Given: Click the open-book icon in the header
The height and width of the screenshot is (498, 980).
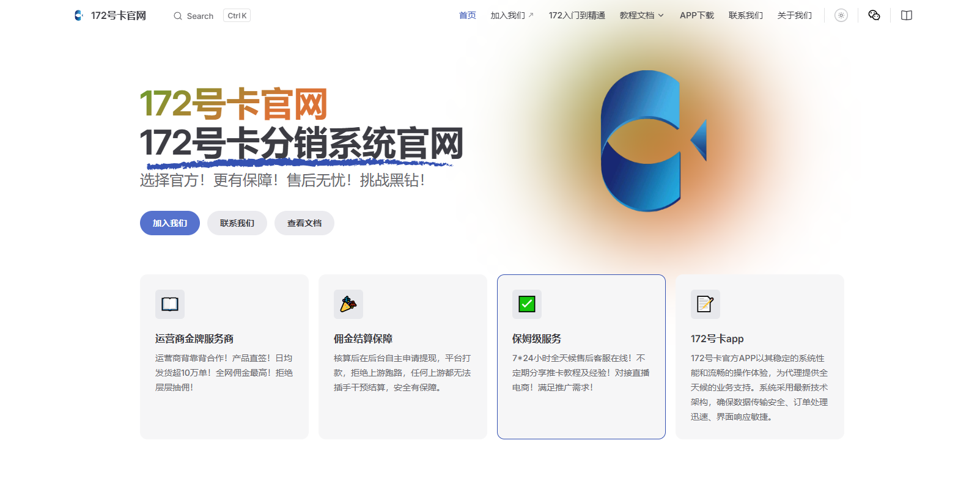Looking at the screenshot, I should click(907, 15).
